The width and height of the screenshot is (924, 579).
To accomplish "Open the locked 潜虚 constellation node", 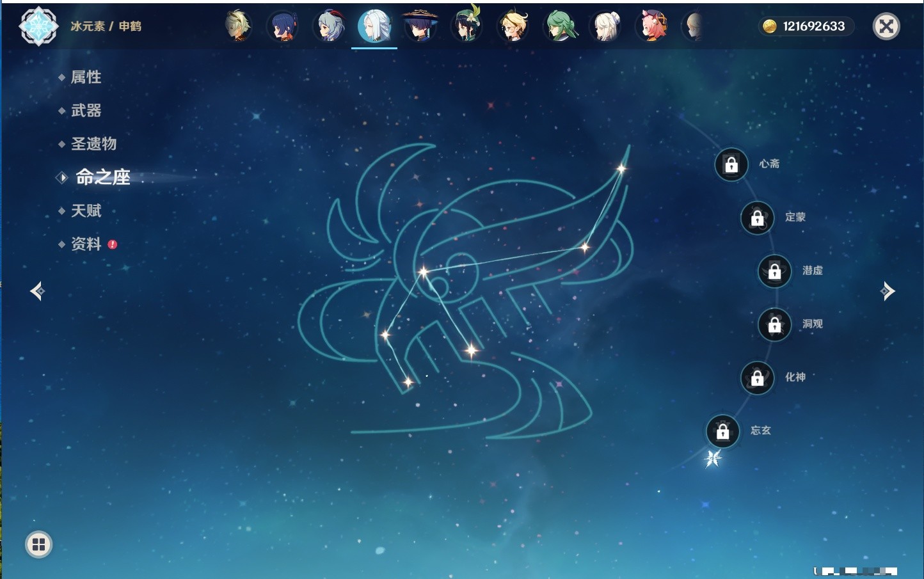I will (x=774, y=271).
